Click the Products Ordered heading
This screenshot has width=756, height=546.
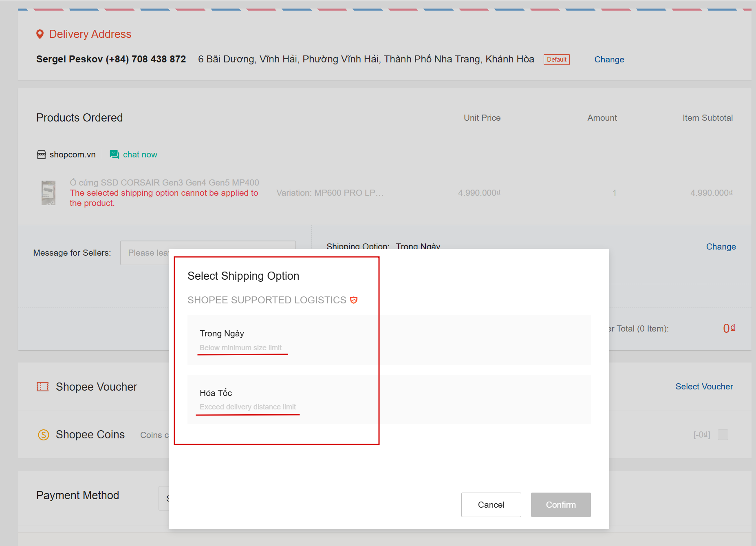pos(79,118)
